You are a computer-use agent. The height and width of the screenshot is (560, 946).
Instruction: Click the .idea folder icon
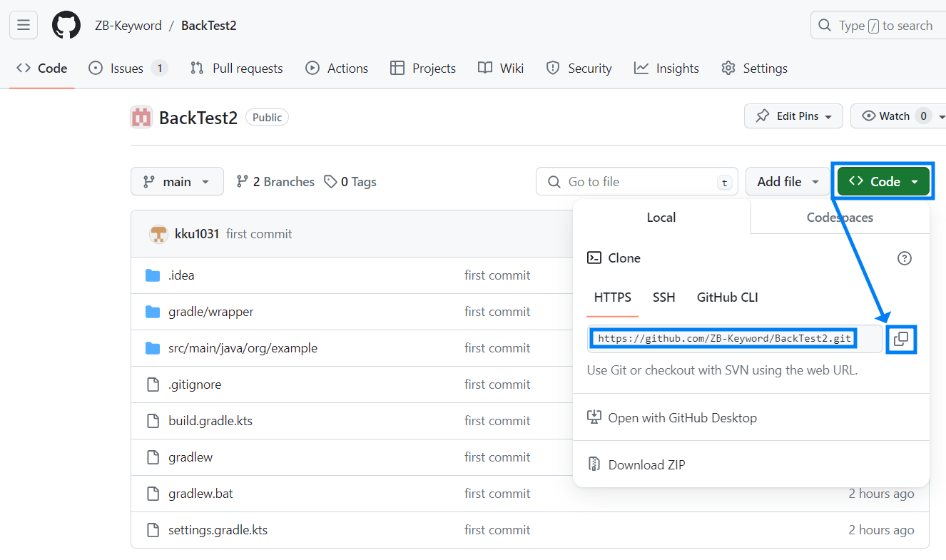[153, 275]
